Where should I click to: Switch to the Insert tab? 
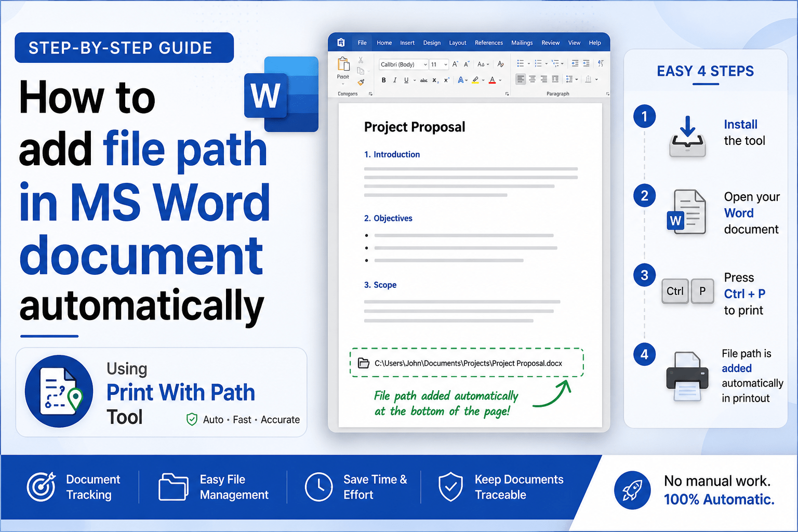point(407,43)
